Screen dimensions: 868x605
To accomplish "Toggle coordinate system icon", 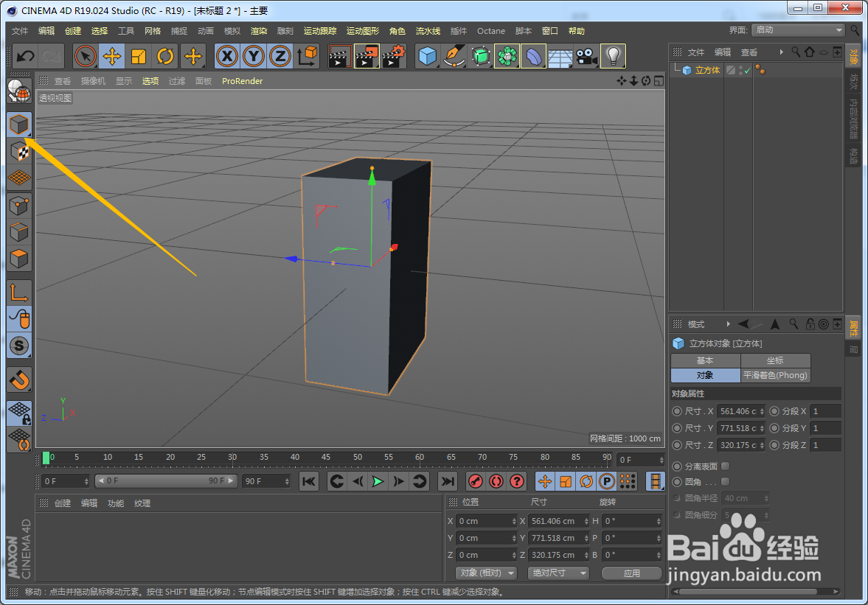I will (308, 56).
